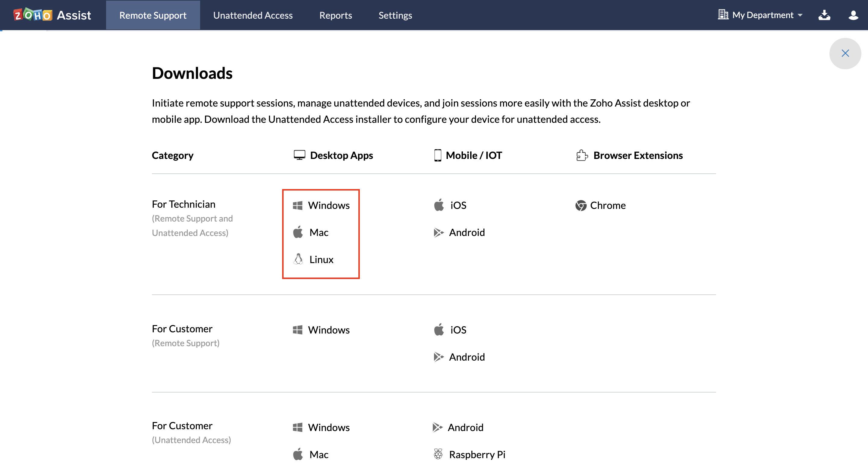
Task: Click the Chrome browser extension icon
Action: 580,205
